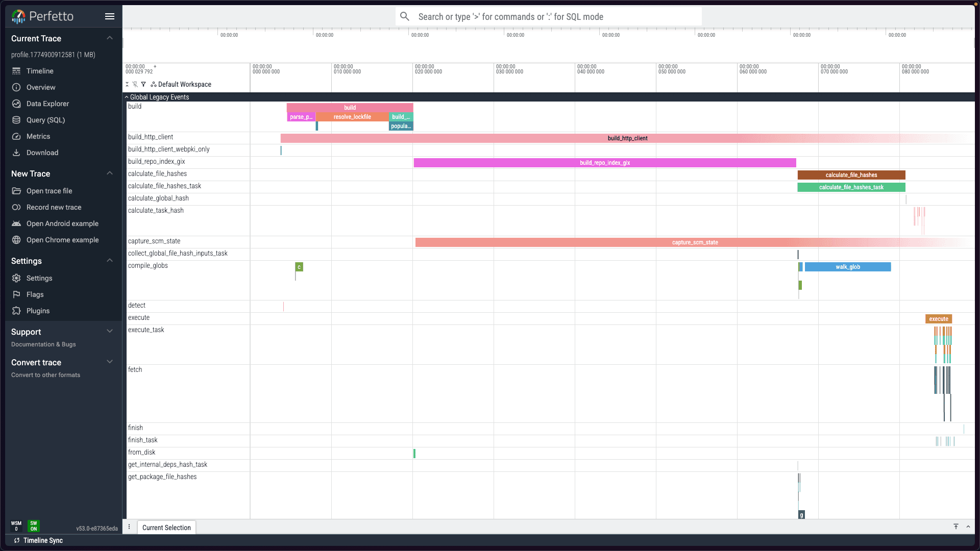The image size is (980, 551).
Task: Select the Current Selection tab
Action: 166,528
